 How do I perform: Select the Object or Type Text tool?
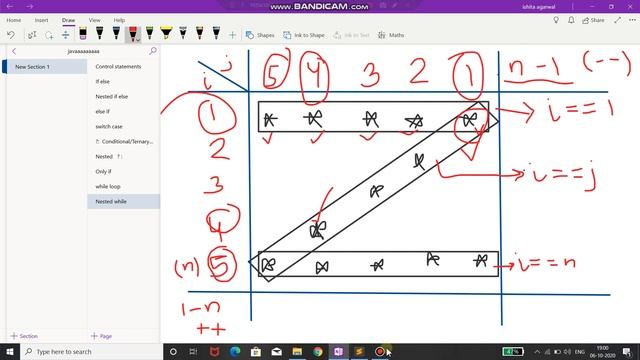[x=32, y=35]
